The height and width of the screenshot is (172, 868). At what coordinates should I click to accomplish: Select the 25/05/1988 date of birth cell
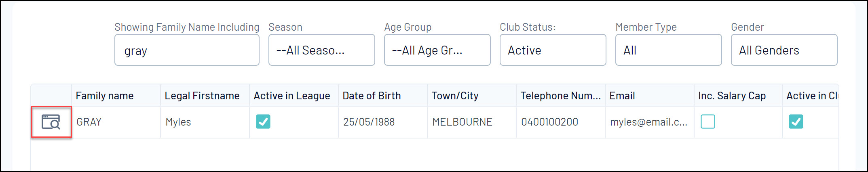[369, 122]
